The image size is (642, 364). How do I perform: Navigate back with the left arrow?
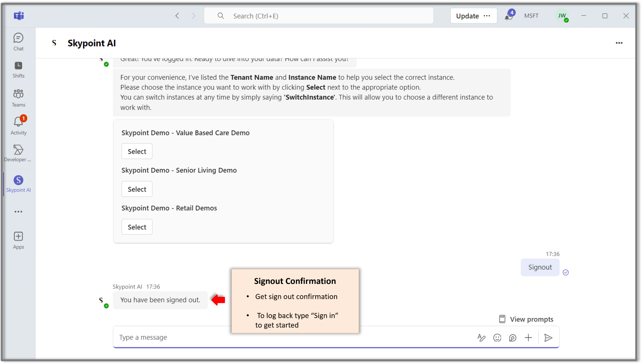pyautogui.click(x=177, y=16)
